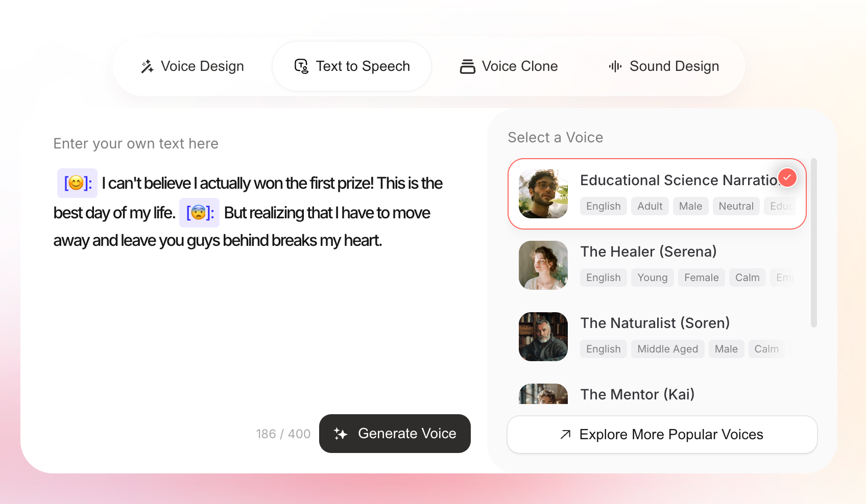866x504 pixels.
Task: Open Explore More Popular Voices
Action: pyautogui.click(x=662, y=435)
